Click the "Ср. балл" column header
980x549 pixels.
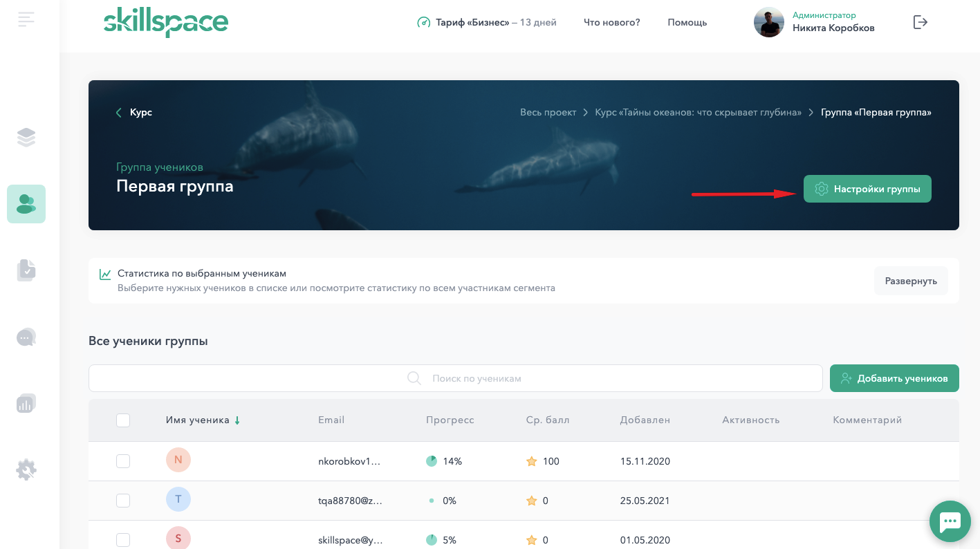pos(548,420)
